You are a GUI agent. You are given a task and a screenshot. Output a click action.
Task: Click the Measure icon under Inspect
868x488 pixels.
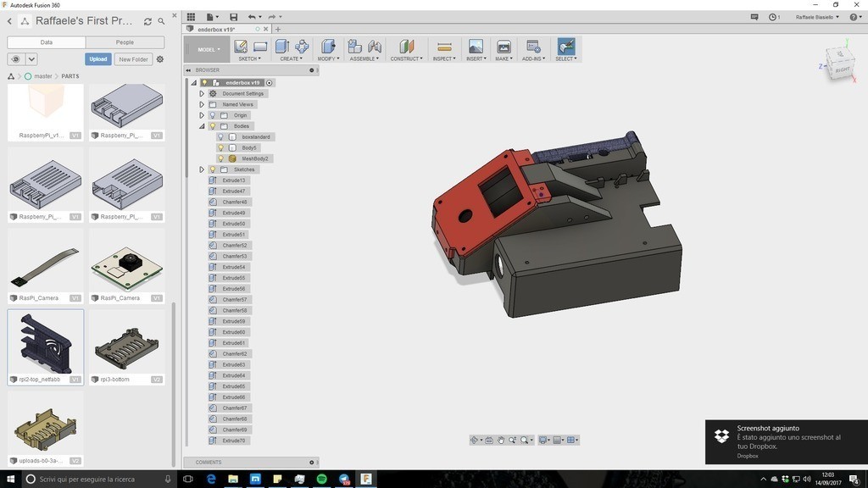click(443, 47)
